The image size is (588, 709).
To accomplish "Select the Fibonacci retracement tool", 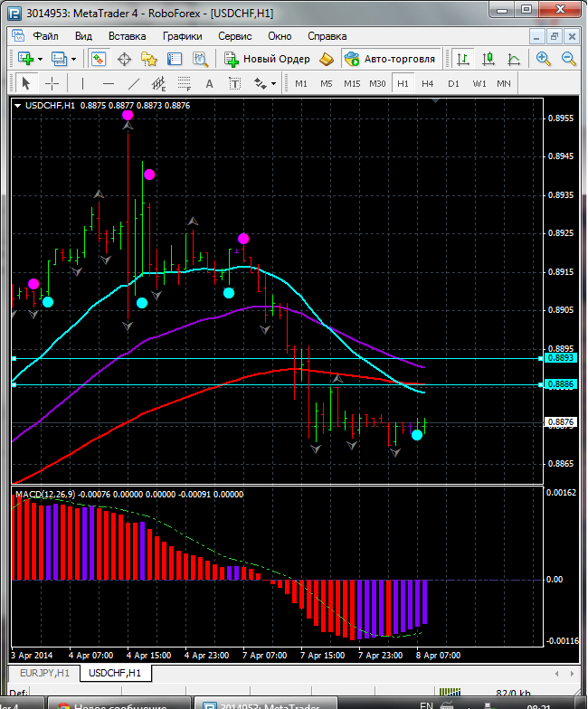I will 187,83.
